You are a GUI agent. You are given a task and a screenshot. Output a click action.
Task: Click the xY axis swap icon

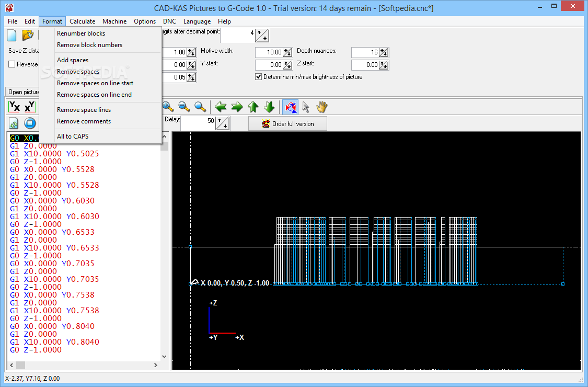coord(30,107)
